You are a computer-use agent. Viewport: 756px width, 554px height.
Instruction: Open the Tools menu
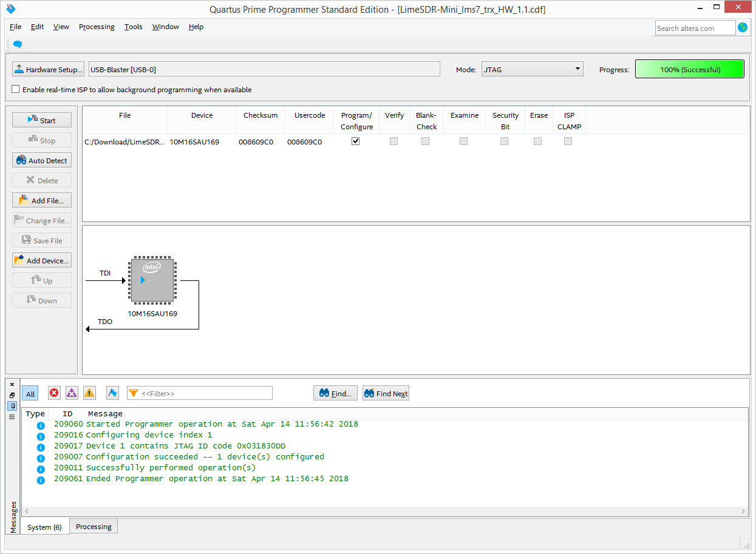[x=134, y=27]
